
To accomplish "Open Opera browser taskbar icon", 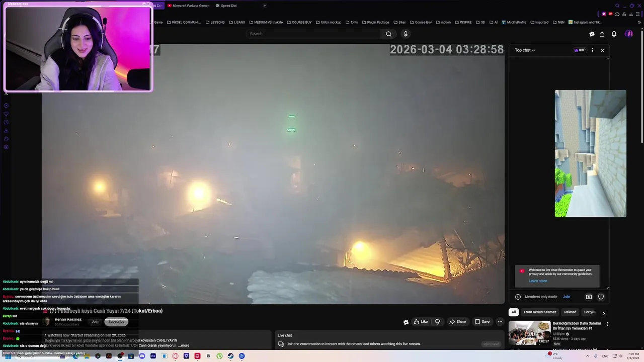I will 175,356.
